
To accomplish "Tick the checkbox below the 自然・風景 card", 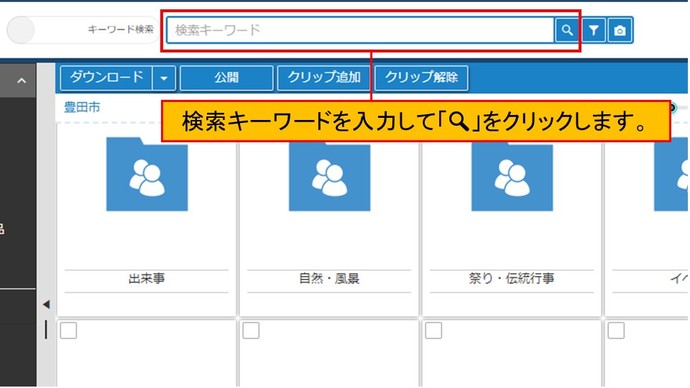I will coord(251,330).
